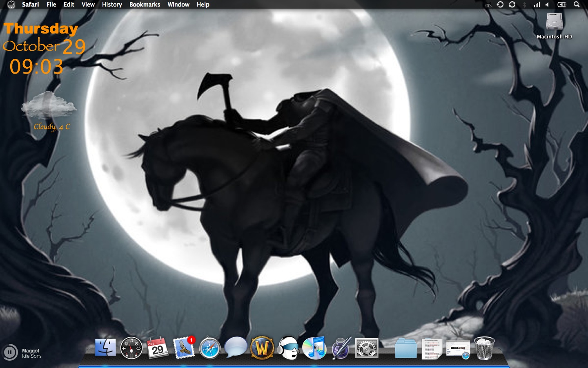Open the Edit menu
This screenshot has width=588, height=368.
(x=69, y=4)
